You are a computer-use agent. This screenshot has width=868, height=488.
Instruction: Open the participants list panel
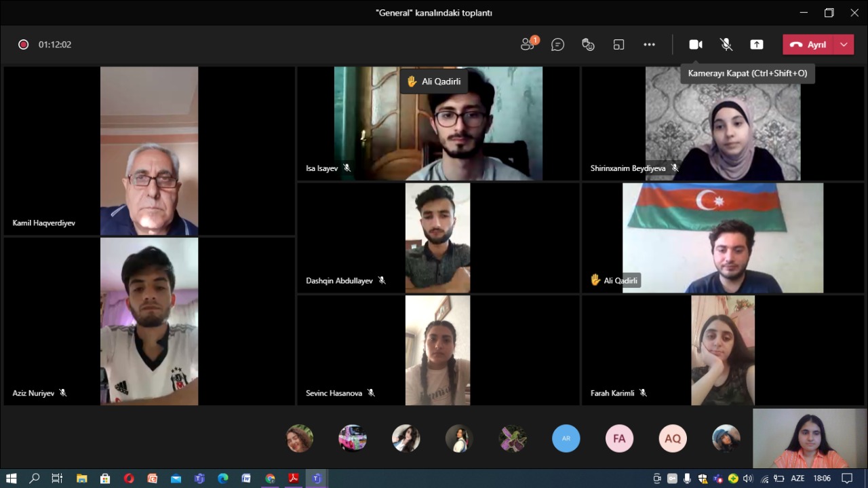click(528, 45)
